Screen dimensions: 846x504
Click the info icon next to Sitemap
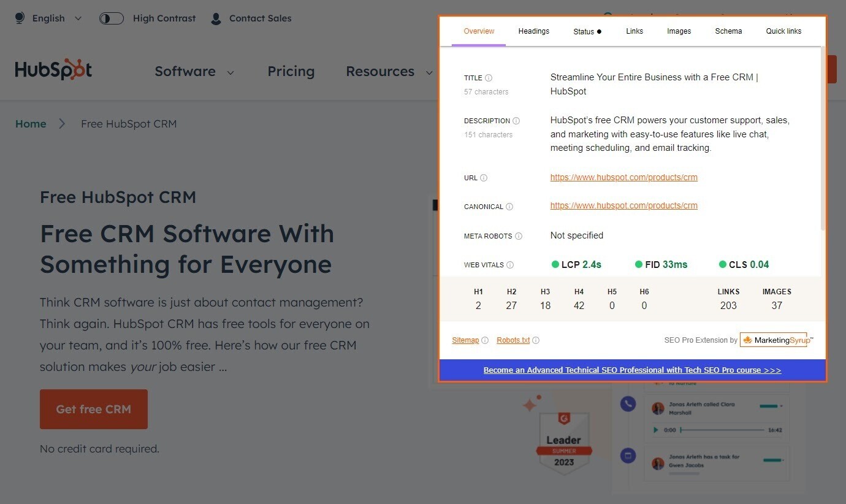tap(485, 340)
